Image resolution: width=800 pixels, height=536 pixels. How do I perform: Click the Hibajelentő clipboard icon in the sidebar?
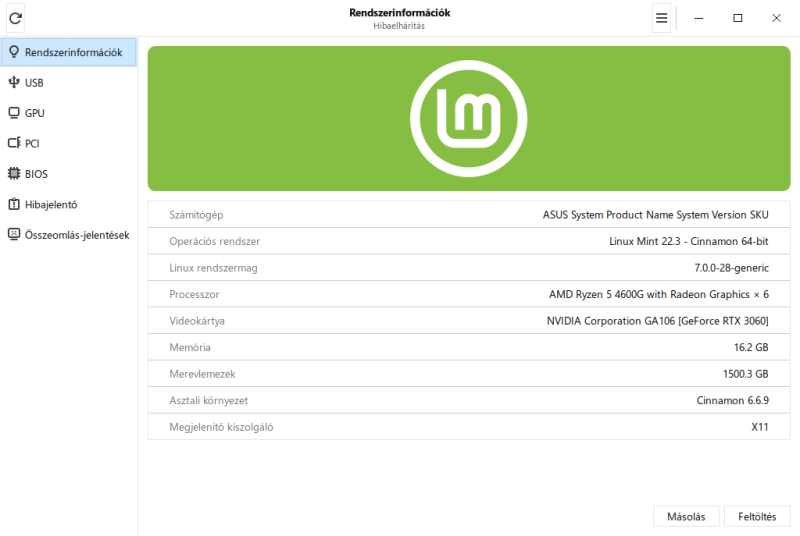pos(14,204)
